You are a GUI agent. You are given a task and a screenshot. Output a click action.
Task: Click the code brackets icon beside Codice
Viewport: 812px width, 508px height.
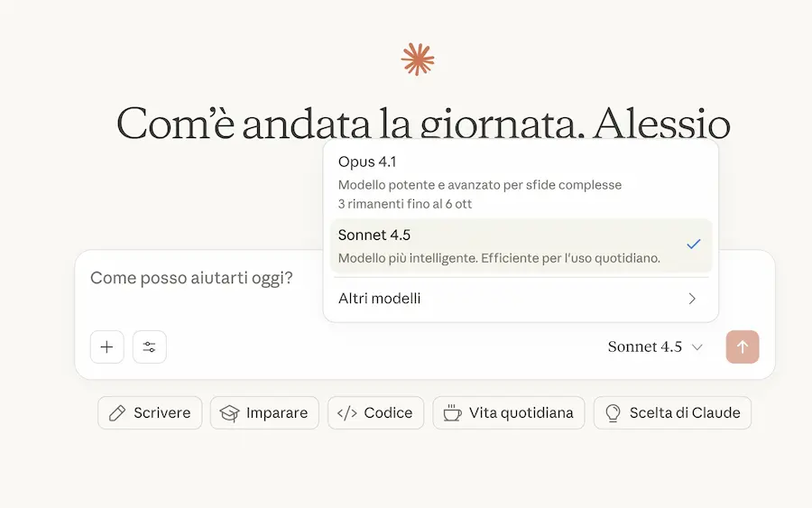(x=346, y=413)
